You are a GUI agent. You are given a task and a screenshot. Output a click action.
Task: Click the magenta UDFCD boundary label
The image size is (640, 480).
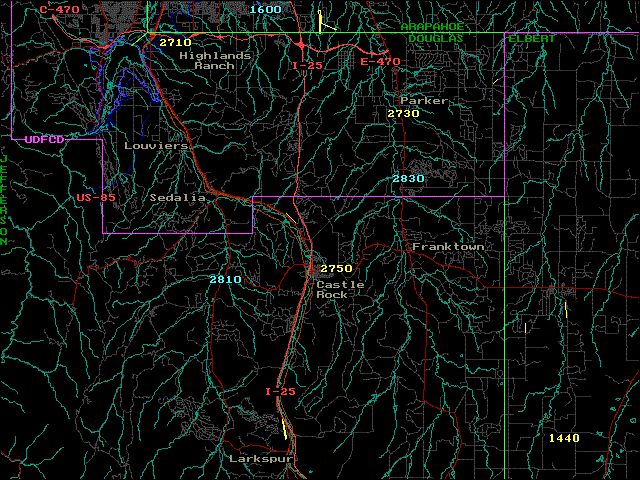pyautogui.click(x=44, y=140)
